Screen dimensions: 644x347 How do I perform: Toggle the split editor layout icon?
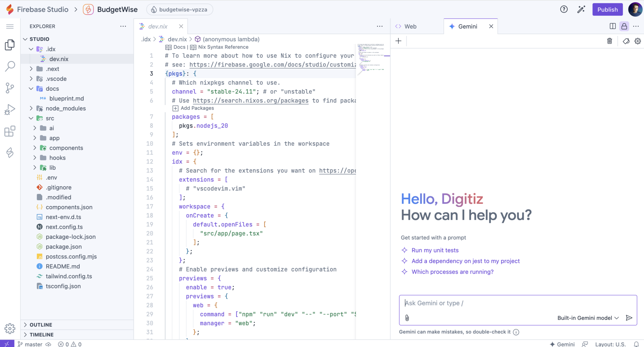(613, 26)
